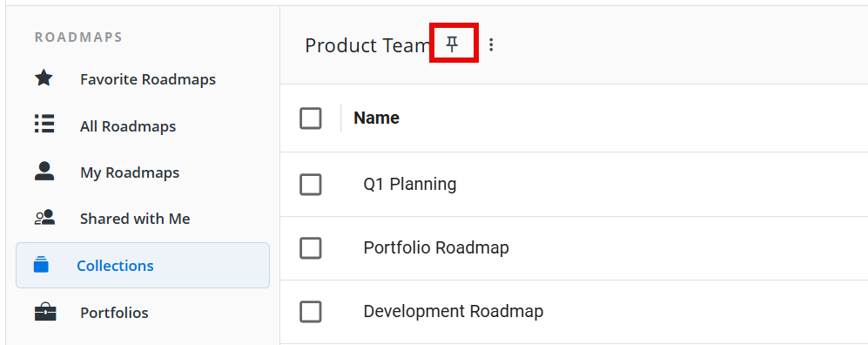The height and width of the screenshot is (345, 868).
Task: Sort by the Name column header
Action: point(376,118)
